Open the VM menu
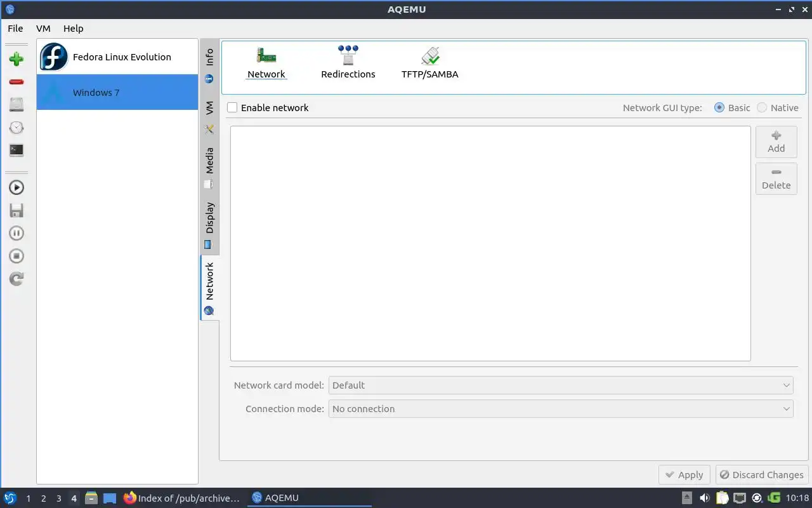This screenshot has width=812, height=508. (x=43, y=29)
